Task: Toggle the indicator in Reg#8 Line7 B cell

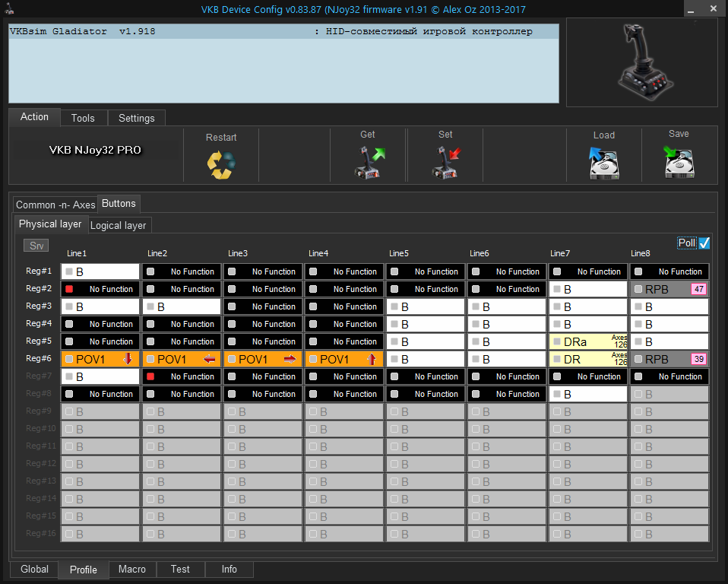Action: pos(557,394)
